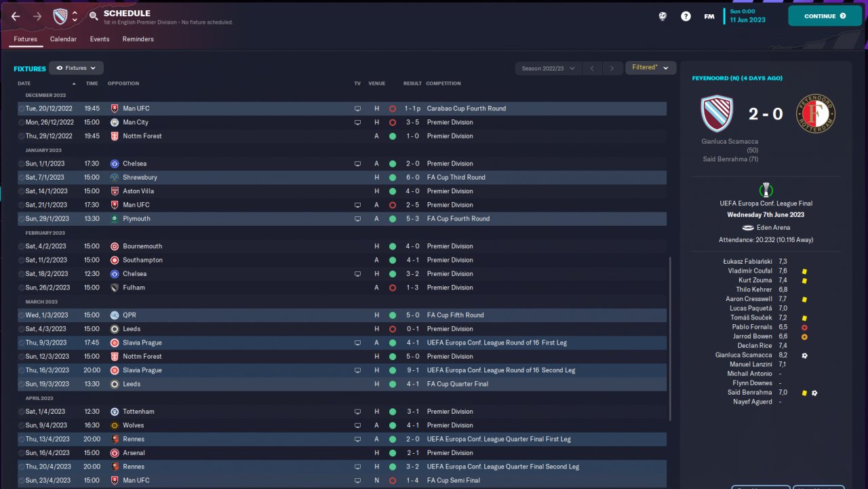Expand the Season 2022/23 dropdown

tap(548, 69)
